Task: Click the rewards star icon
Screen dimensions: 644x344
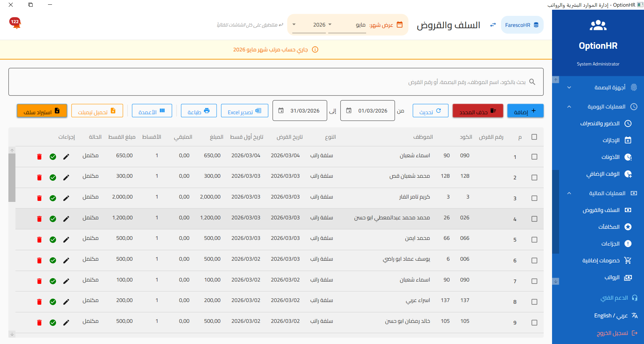Action: (628, 227)
